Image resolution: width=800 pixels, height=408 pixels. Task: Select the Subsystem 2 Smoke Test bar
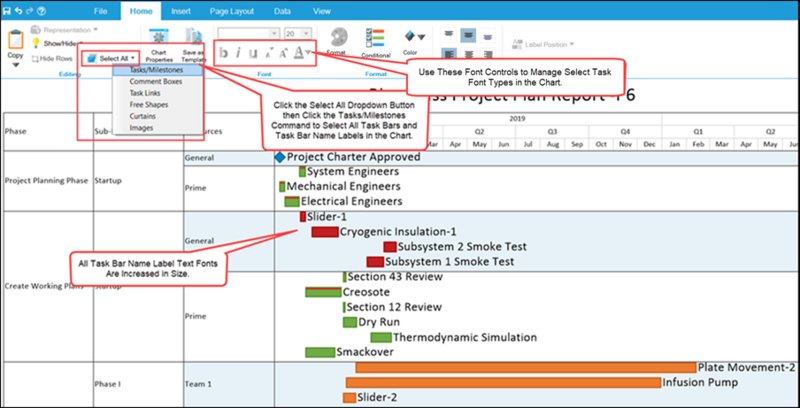pyautogui.click(x=390, y=247)
